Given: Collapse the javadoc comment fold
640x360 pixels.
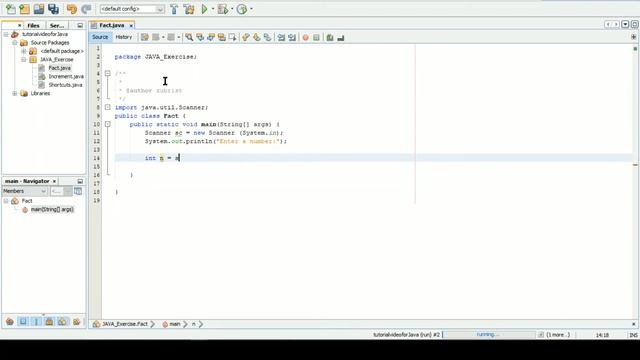Looking at the screenshot, I should tap(108, 73).
